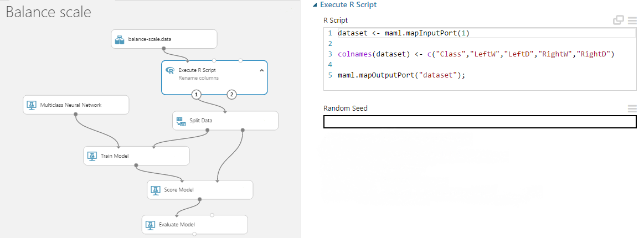Select the Multiclass Neural Network label
This screenshot has width=644, height=238.
tap(71, 105)
